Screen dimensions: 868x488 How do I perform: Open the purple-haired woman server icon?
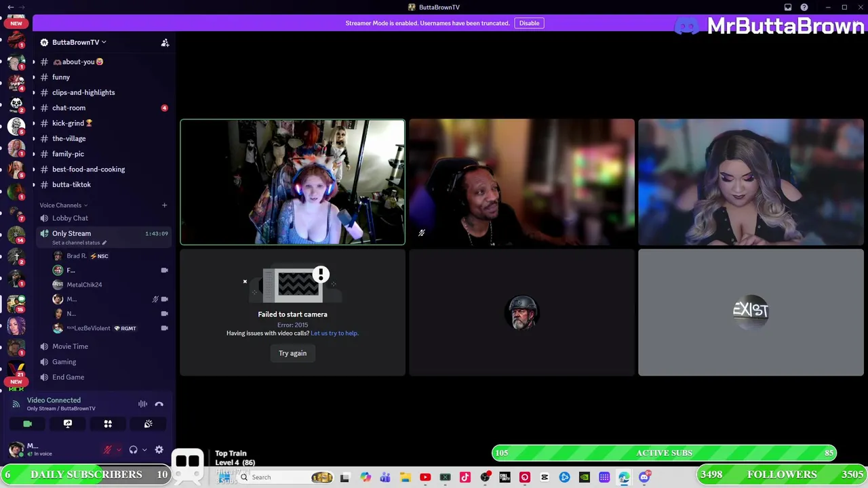16,325
